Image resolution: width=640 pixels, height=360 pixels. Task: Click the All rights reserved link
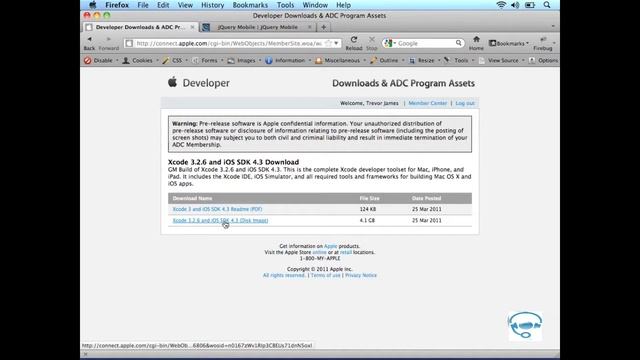[x=284, y=276]
